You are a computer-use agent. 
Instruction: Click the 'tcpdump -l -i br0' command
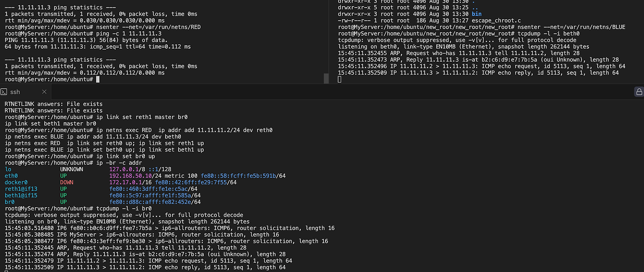click(124, 208)
